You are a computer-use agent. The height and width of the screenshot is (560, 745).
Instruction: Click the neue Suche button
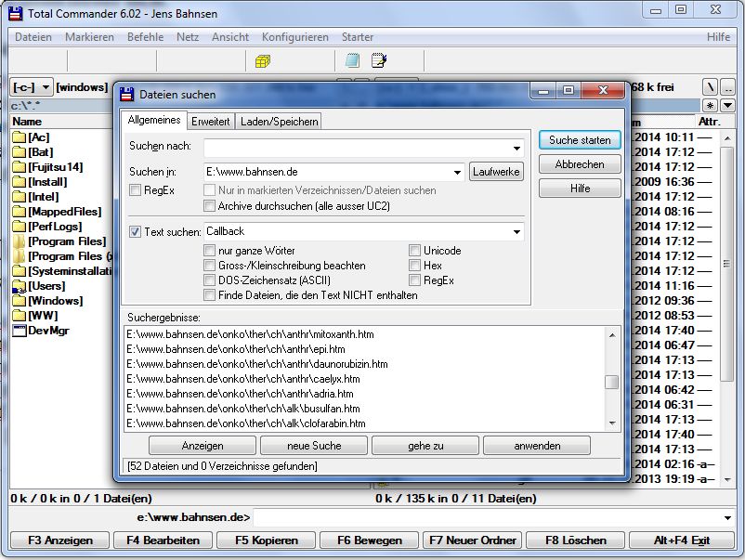314,446
